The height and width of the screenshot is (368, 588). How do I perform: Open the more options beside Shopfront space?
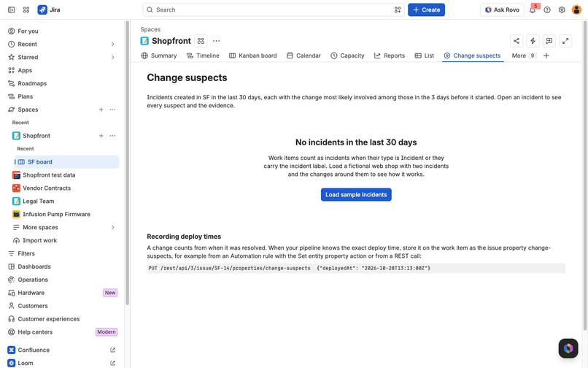pos(112,136)
